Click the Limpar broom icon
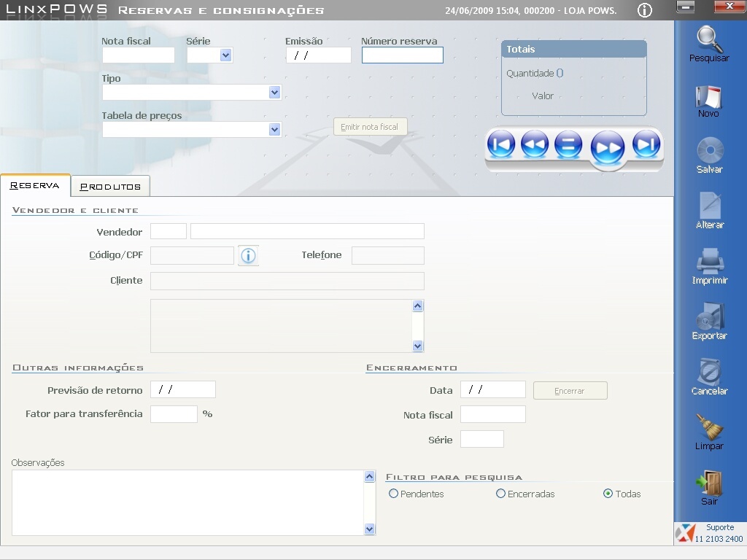The width and height of the screenshot is (747, 560). point(709,427)
